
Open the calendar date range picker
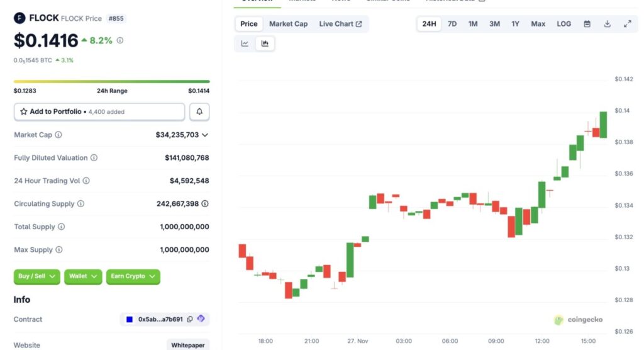[x=587, y=24]
